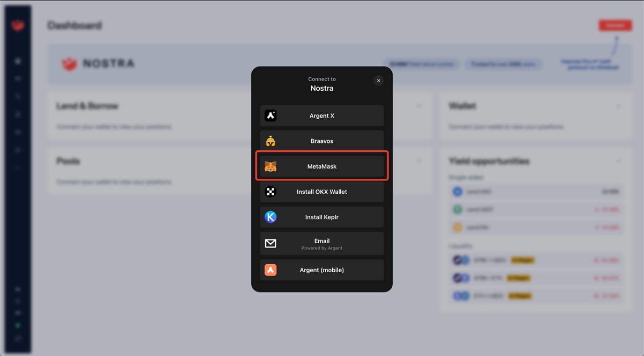The width and height of the screenshot is (644, 356).
Task: Choose the Argent X wallet option
Action: tap(322, 115)
